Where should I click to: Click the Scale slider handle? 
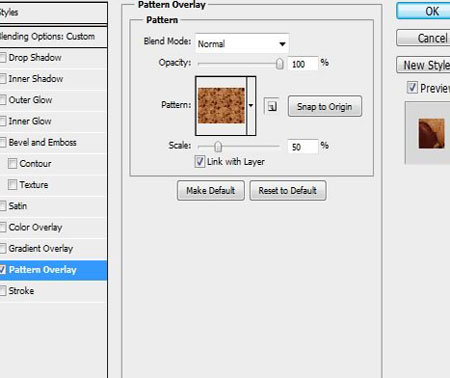(218, 146)
